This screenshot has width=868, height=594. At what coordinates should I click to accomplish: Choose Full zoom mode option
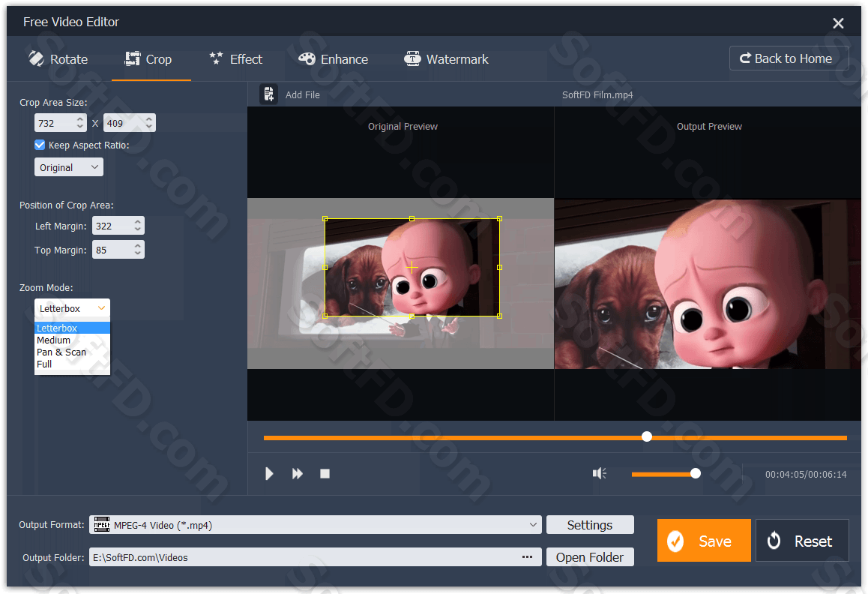tap(72, 364)
